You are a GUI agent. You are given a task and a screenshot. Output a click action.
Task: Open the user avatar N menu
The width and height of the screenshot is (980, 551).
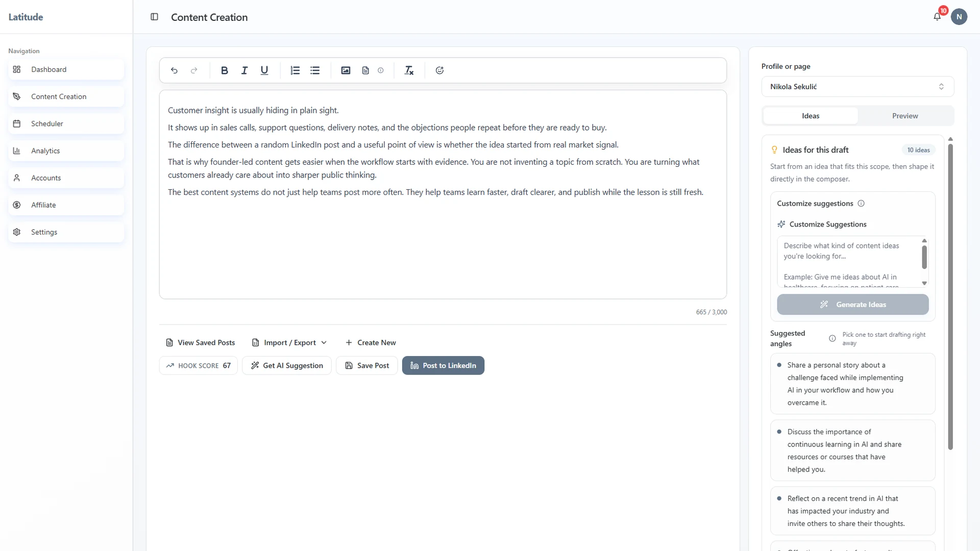pos(959,17)
